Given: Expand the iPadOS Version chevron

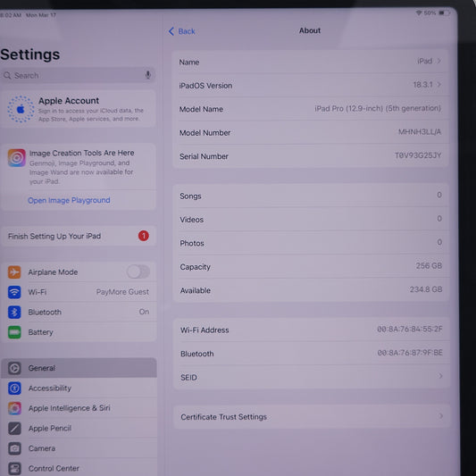Looking at the screenshot, I should point(439,84).
